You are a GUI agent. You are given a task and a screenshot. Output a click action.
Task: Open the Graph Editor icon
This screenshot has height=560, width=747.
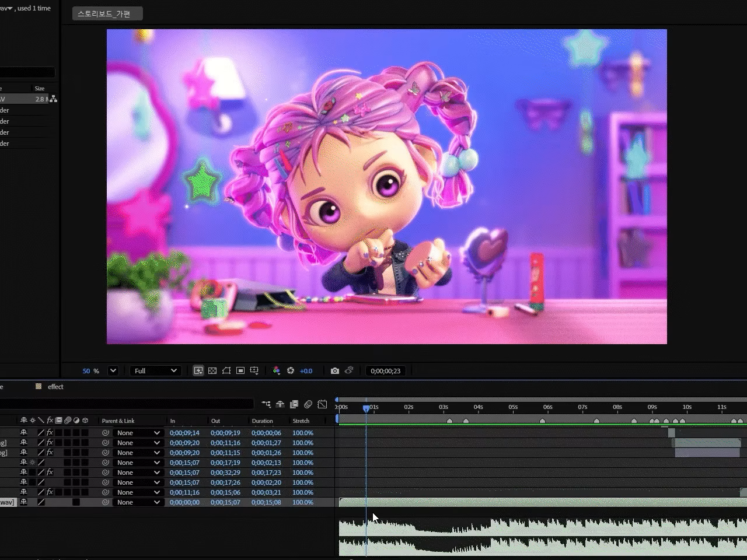click(322, 404)
